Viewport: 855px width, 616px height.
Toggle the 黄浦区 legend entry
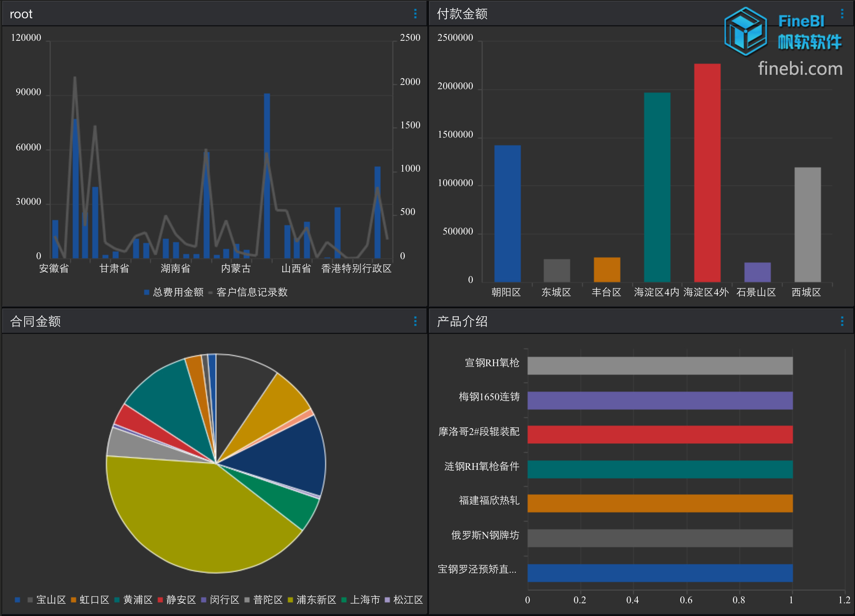point(134,600)
